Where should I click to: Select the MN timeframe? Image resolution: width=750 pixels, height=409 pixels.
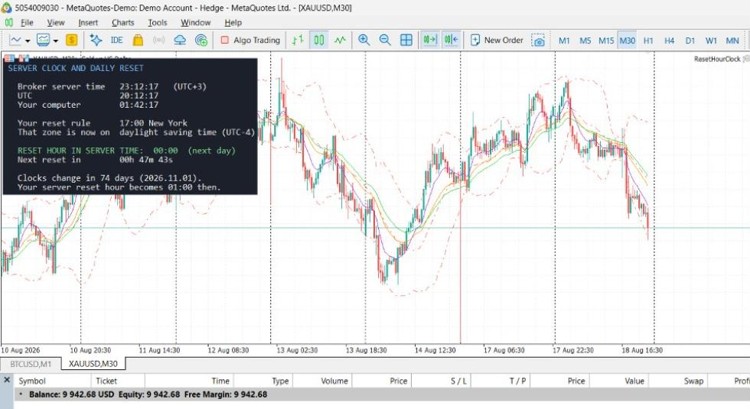[732, 41]
